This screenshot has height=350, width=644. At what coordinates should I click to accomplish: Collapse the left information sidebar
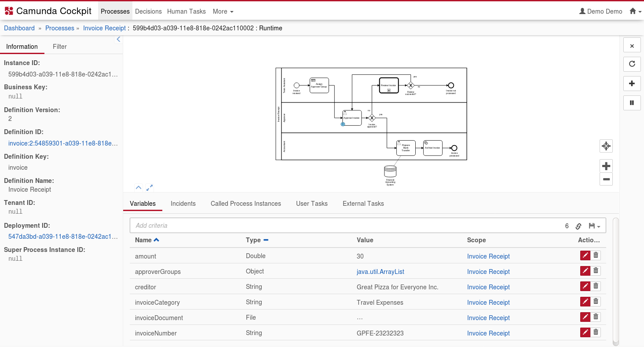click(118, 40)
